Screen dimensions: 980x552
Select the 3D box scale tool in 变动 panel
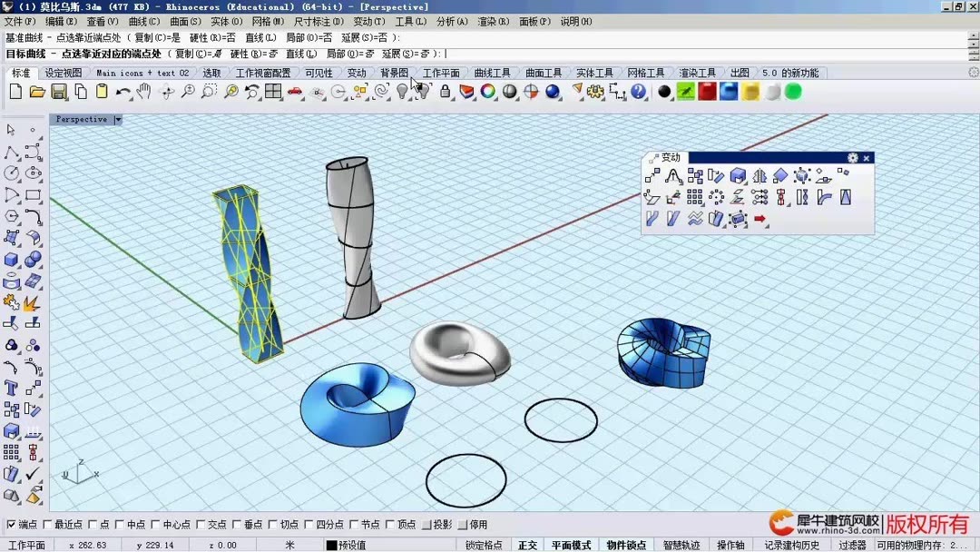(x=738, y=174)
